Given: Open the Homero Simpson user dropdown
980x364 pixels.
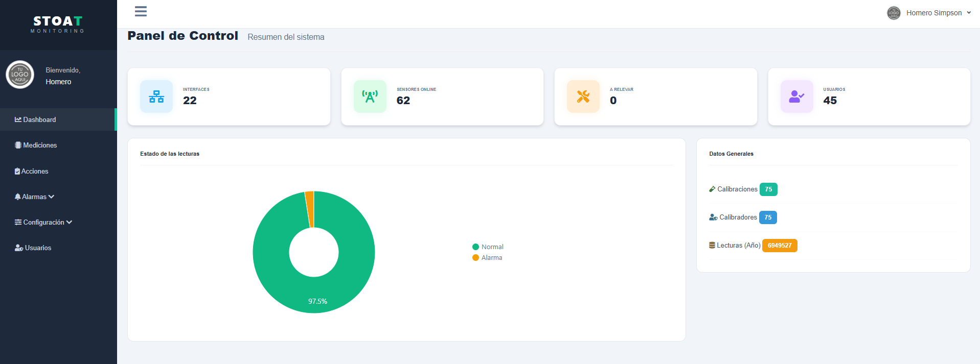Looking at the screenshot, I should click(x=929, y=13).
